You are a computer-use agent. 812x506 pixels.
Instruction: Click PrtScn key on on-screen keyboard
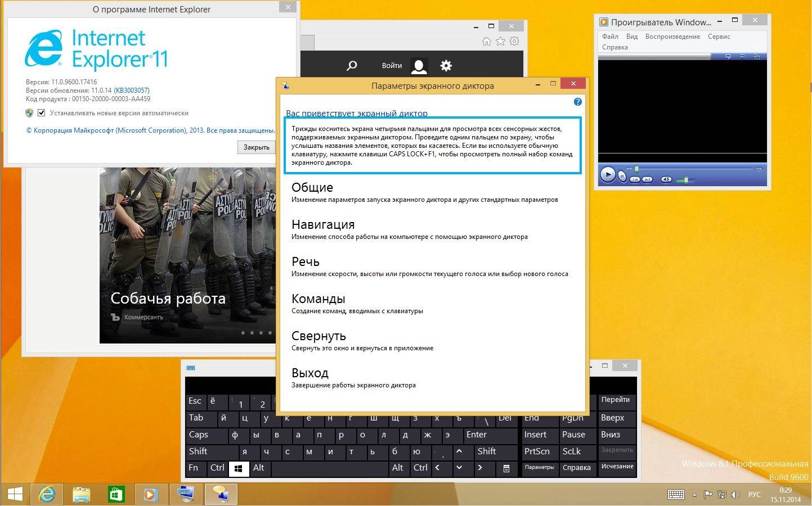tap(540, 451)
